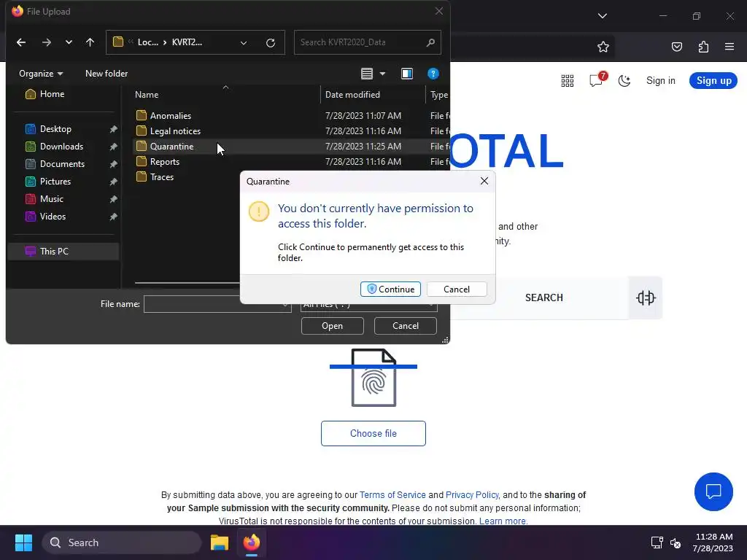Viewport: 747px width, 560px height.
Task: Change the file view layout icon
Action: click(366, 74)
